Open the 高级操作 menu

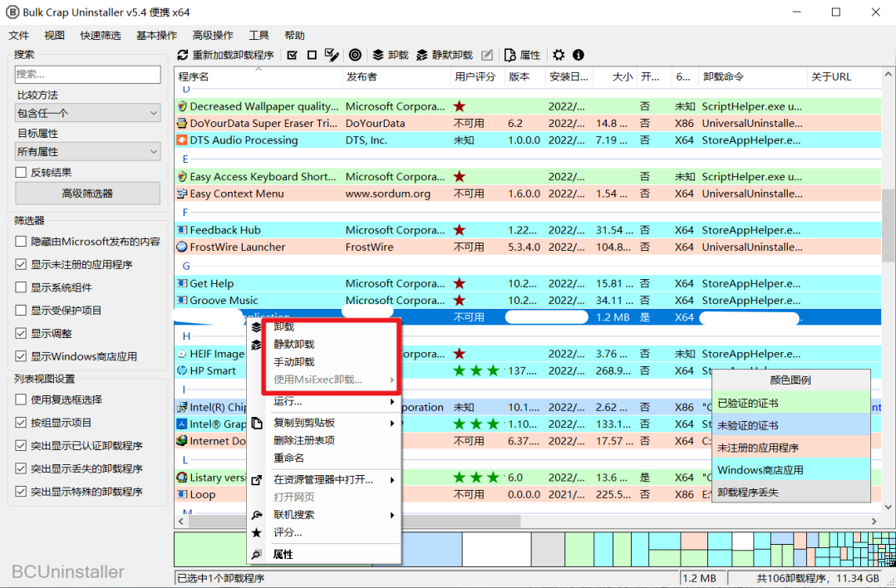213,36
